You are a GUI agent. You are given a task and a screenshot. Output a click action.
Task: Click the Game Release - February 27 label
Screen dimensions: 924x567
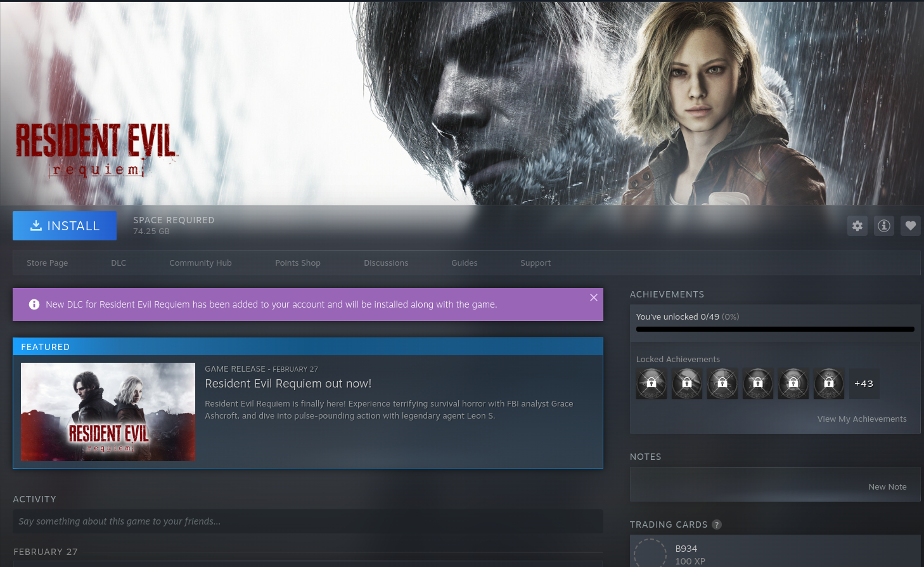[x=261, y=369]
